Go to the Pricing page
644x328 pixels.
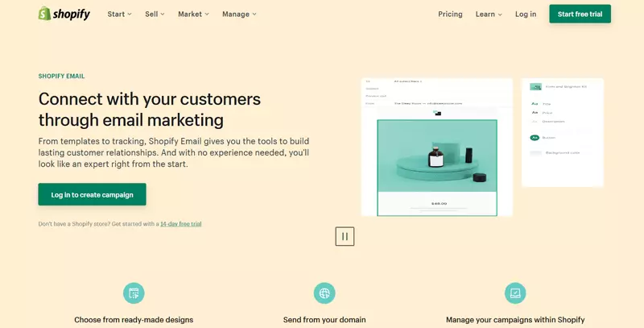[x=450, y=14]
